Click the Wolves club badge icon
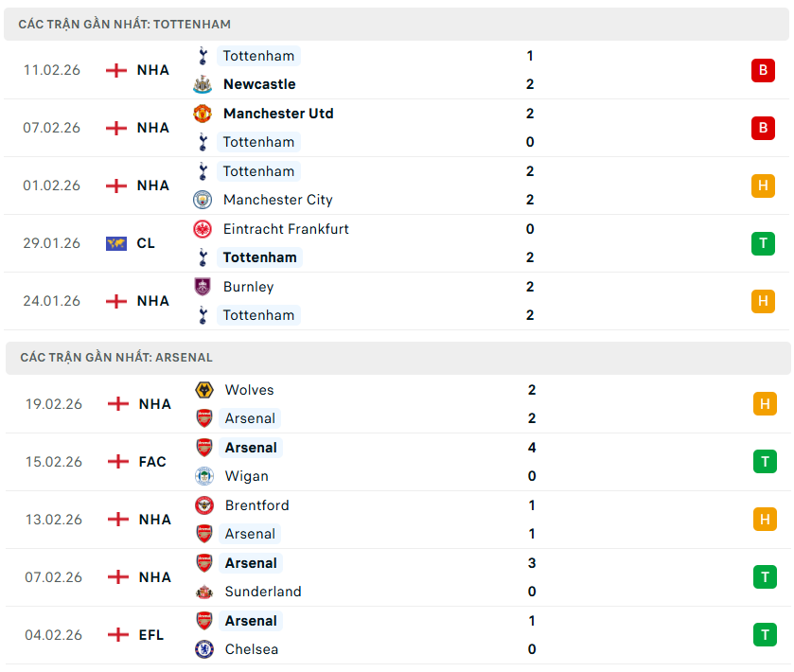Image resolution: width=794 pixels, height=672 pixels. 203,390
